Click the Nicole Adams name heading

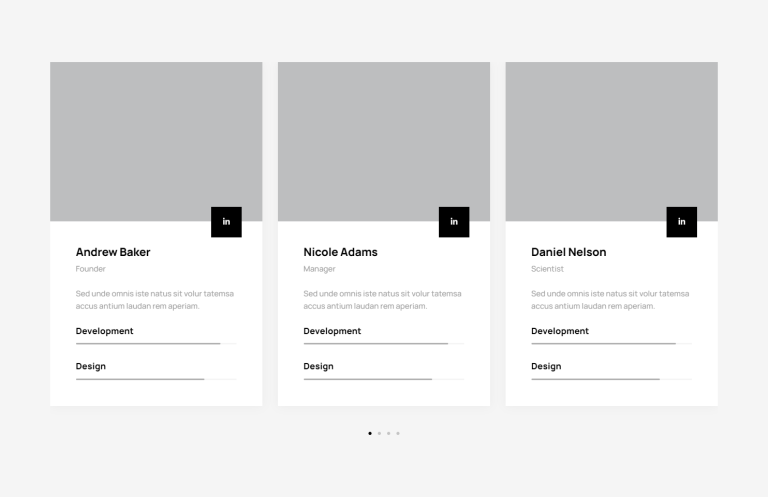pos(340,252)
